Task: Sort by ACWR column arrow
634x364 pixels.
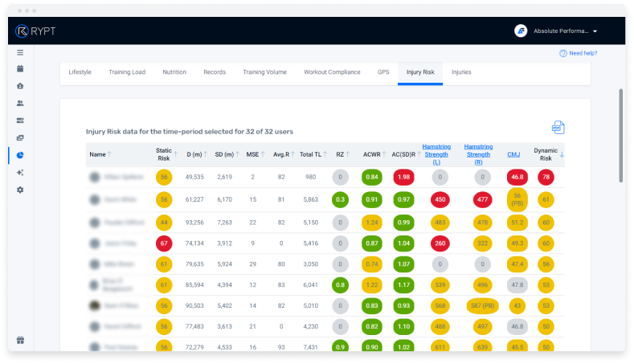Action: coord(384,154)
